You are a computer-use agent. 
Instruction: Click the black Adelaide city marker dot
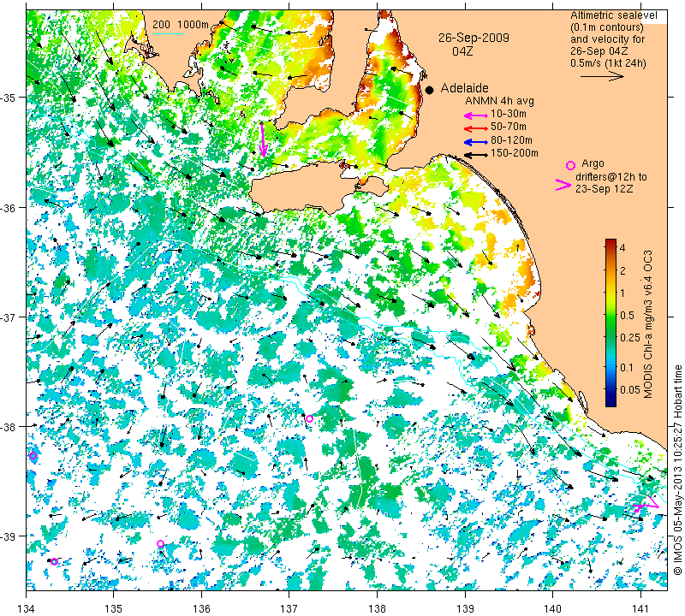point(430,90)
